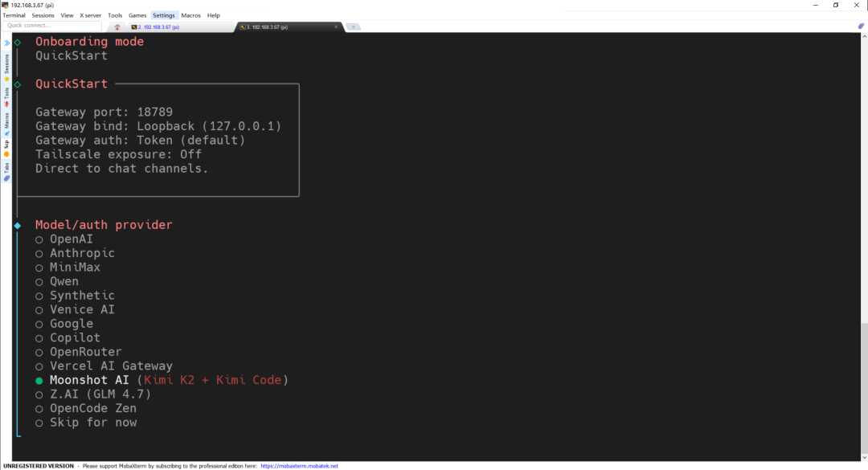Click the terminal scrollbar thumb

point(864,387)
